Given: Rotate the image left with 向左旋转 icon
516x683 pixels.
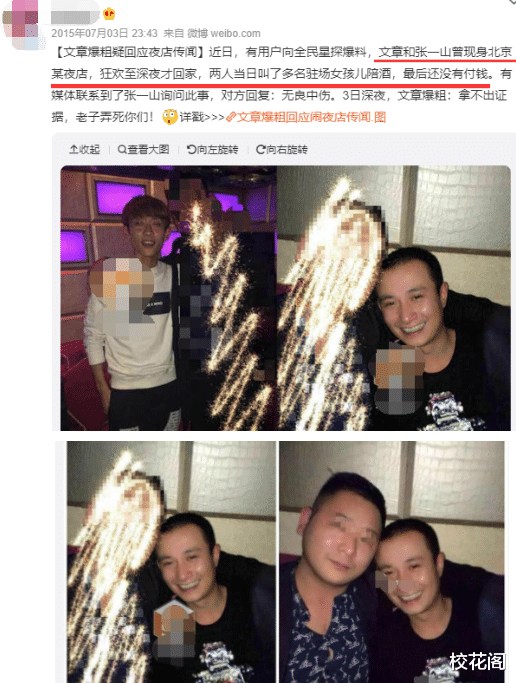Looking at the screenshot, I should [x=191, y=149].
